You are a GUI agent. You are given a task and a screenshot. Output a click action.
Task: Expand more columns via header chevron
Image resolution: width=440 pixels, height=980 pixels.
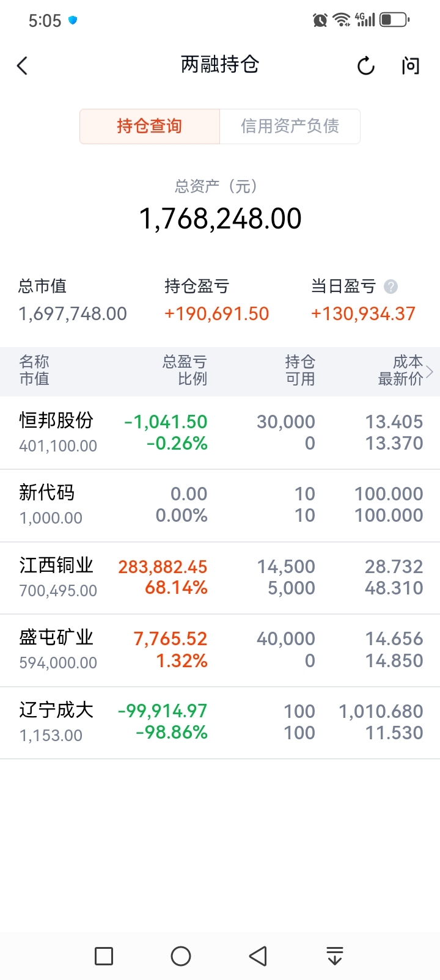pos(430,371)
